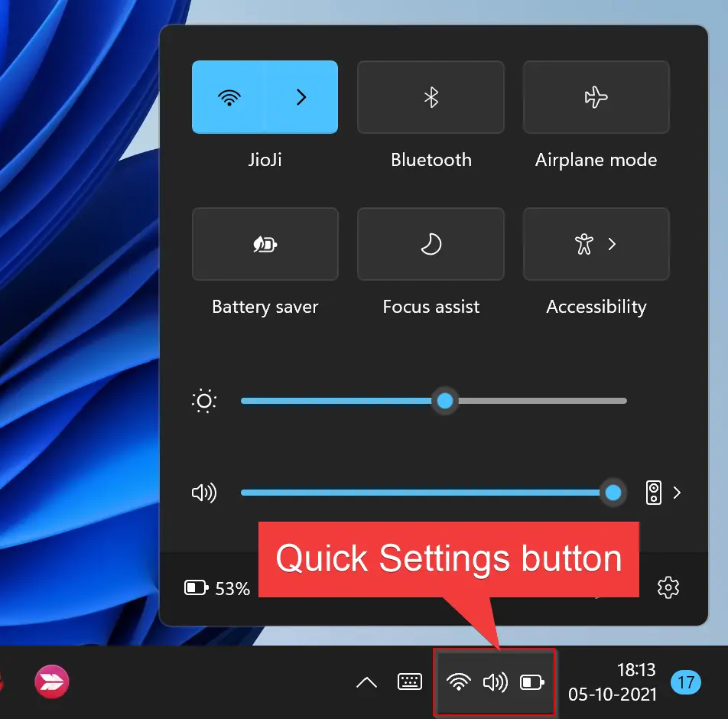Open sound output device selector
Screen dimensions: 728x719
click(664, 493)
